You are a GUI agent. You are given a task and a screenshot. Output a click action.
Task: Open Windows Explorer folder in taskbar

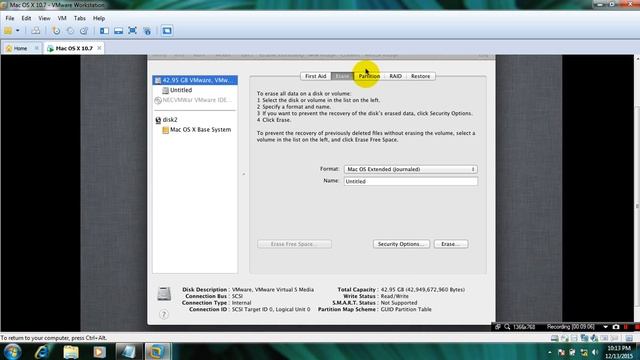pos(71,352)
